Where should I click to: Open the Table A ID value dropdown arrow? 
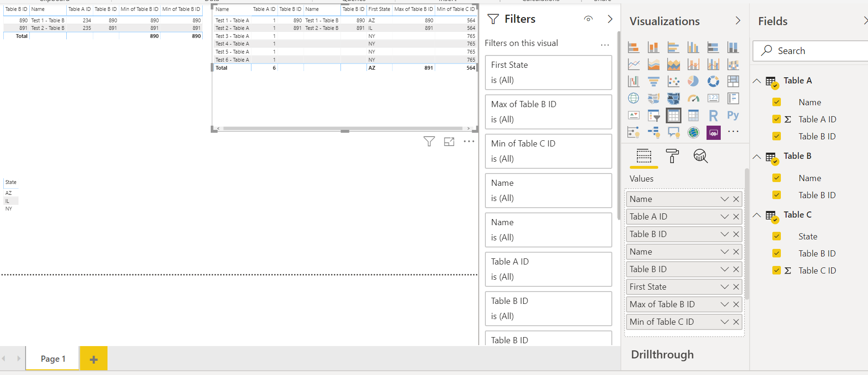(725, 217)
